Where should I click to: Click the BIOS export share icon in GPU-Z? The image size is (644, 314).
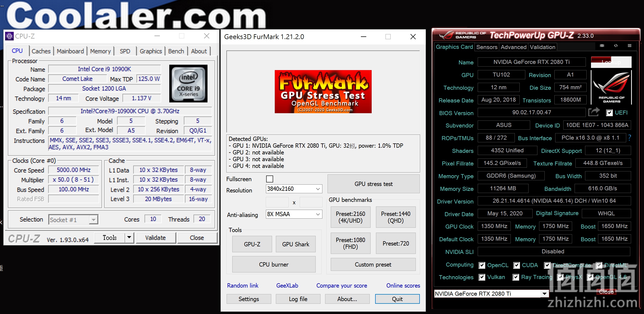point(594,112)
